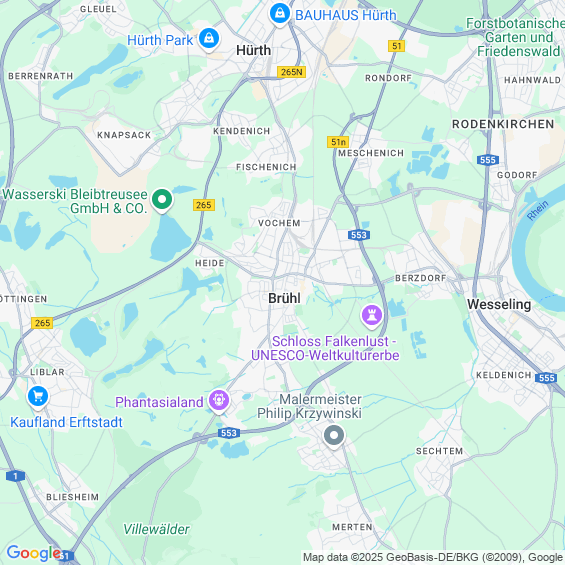
Task: Select the Villewälder forest label
Action: 156,529
